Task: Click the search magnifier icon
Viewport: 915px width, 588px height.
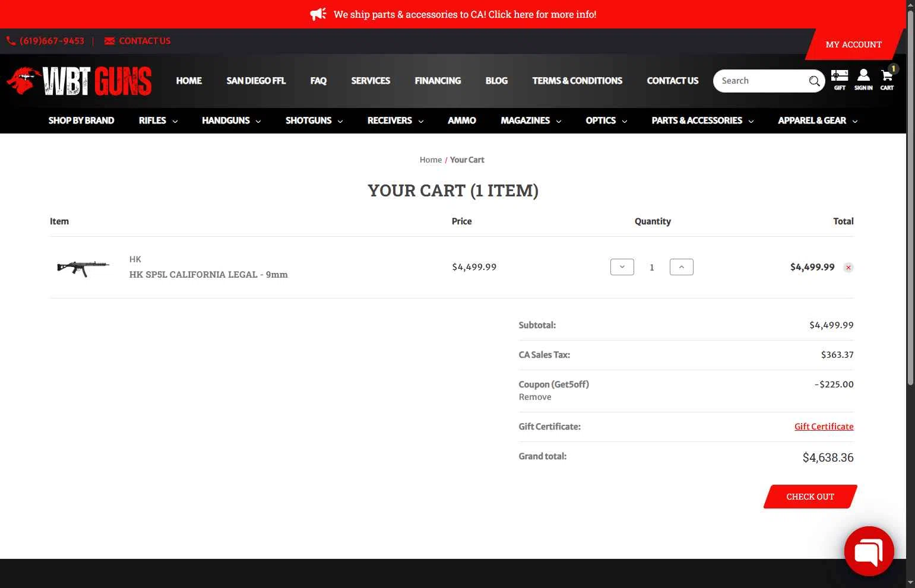Action: 814,81
